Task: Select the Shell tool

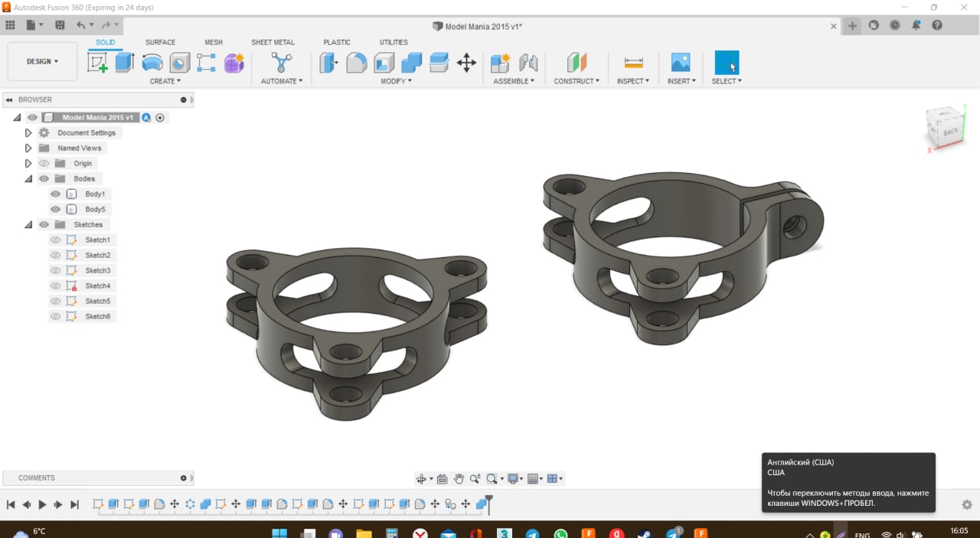Action: (x=384, y=63)
